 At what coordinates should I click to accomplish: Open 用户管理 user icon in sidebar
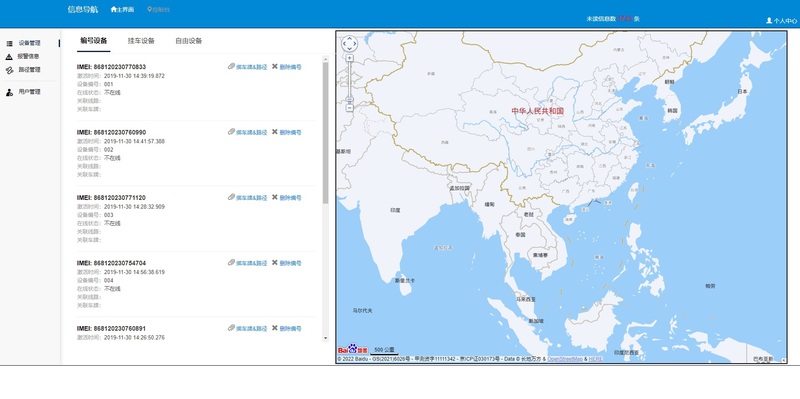click(x=9, y=92)
